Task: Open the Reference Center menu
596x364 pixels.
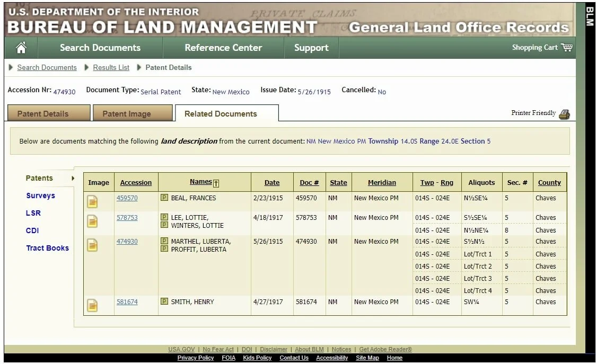Action: (223, 48)
